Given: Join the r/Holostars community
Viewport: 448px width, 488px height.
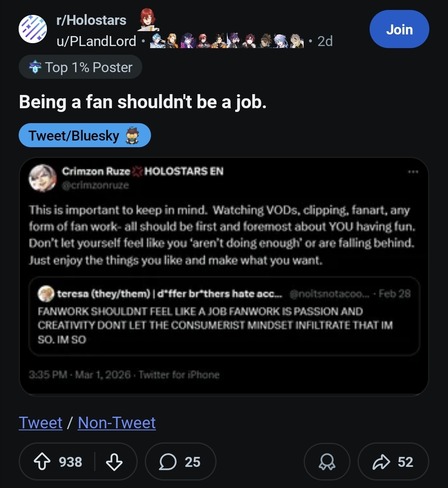Looking at the screenshot, I should click(x=399, y=29).
